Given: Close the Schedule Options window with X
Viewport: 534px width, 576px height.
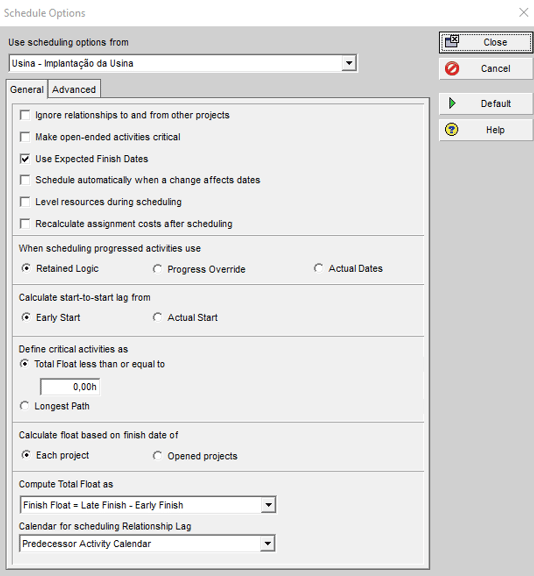Looking at the screenshot, I should point(524,12).
